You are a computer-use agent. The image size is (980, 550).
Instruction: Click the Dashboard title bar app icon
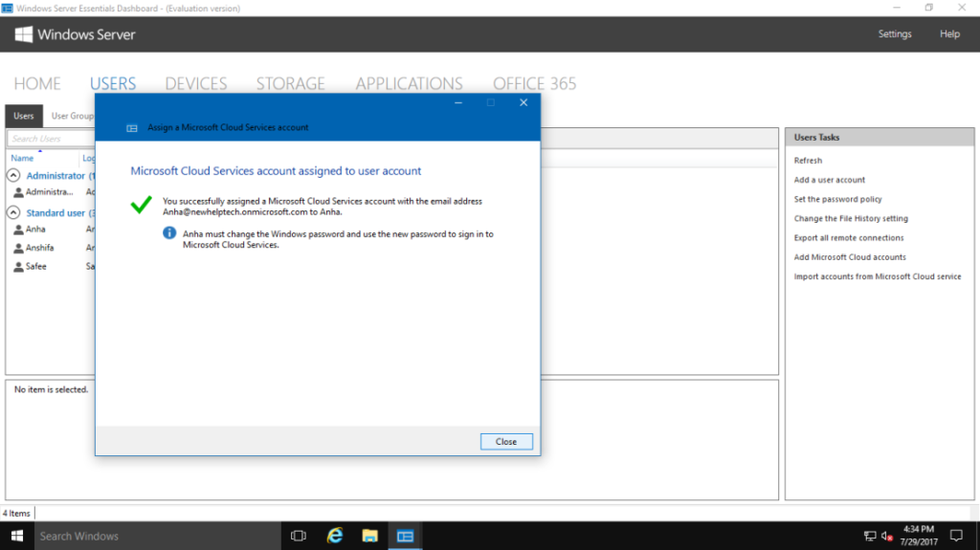(x=7, y=8)
